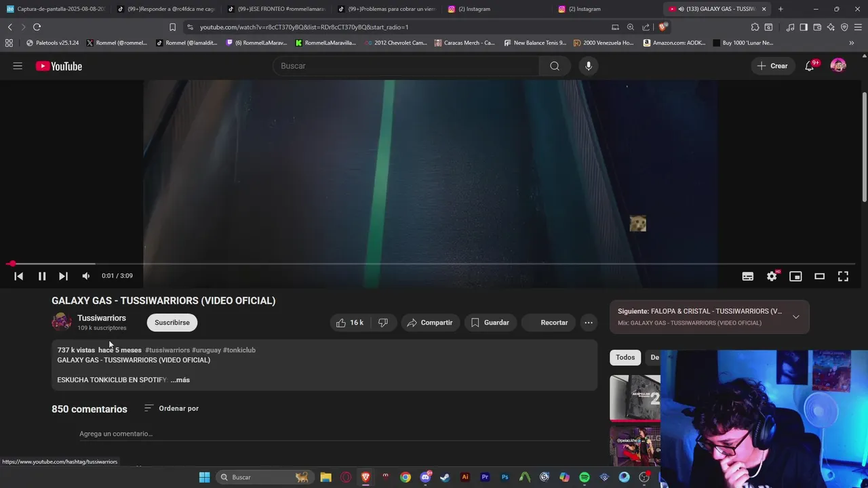The width and height of the screenshot is (868, 488).
Task: Open the Brave Wallet icon
Action: [817, 27]
